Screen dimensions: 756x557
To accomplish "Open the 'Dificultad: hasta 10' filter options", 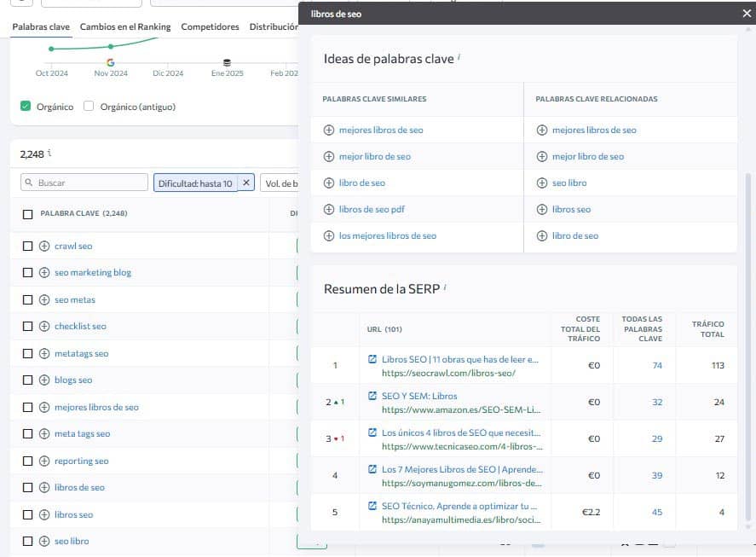I will [195, 183].
